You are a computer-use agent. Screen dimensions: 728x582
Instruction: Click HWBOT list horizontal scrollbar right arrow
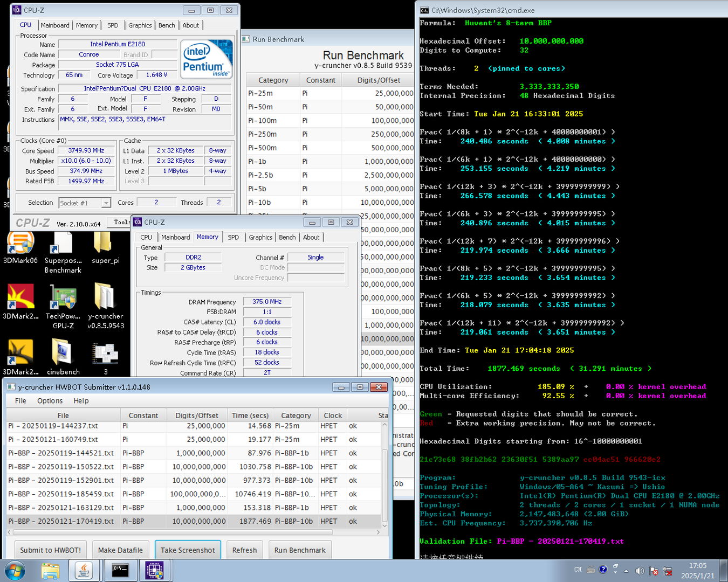tap(379, 532)
